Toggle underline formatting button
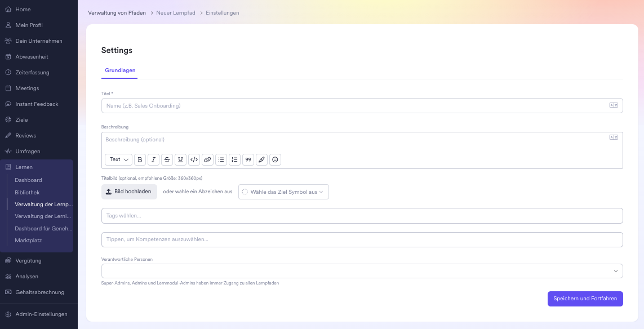 [x=180, y=159]
